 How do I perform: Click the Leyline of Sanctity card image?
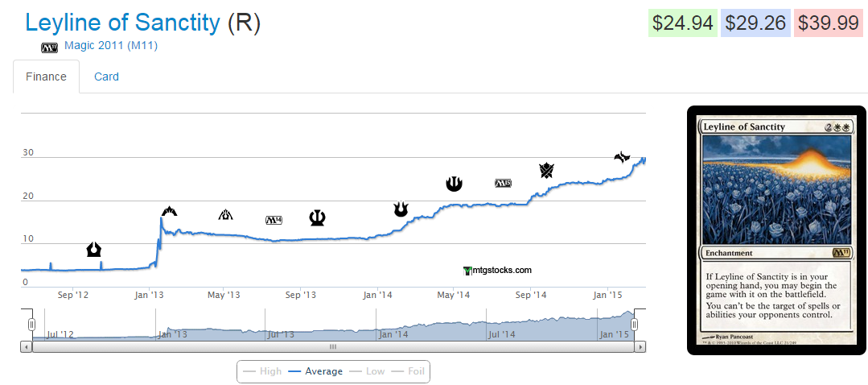tap(776, 230)
